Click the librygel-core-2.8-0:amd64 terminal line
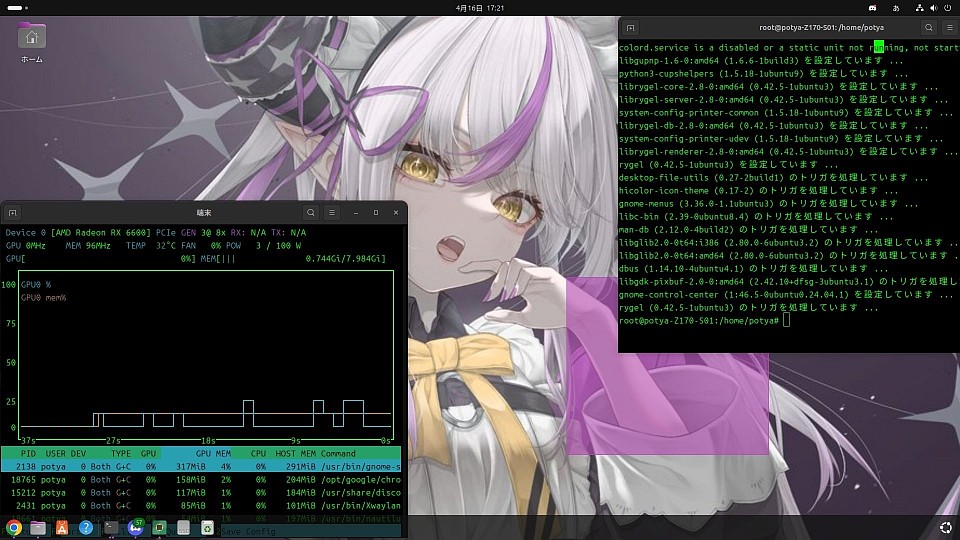Screen dimensions: 960x540 [779, 86]
